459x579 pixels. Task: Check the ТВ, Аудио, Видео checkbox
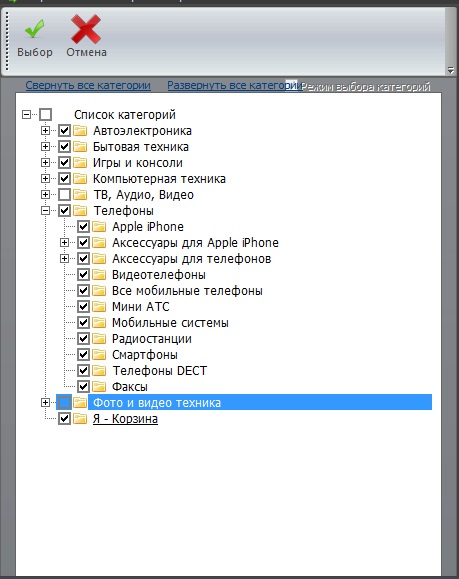pos(65,195)
